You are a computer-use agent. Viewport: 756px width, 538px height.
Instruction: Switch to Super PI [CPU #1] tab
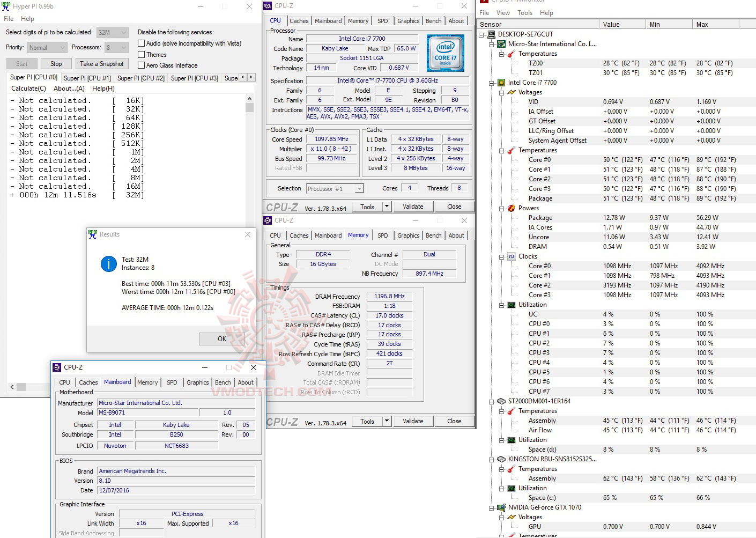87,78
